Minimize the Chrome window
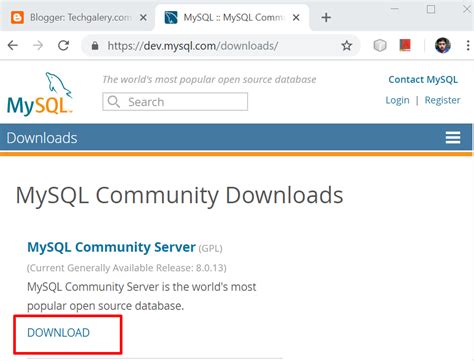 click(x=395, y=9)
